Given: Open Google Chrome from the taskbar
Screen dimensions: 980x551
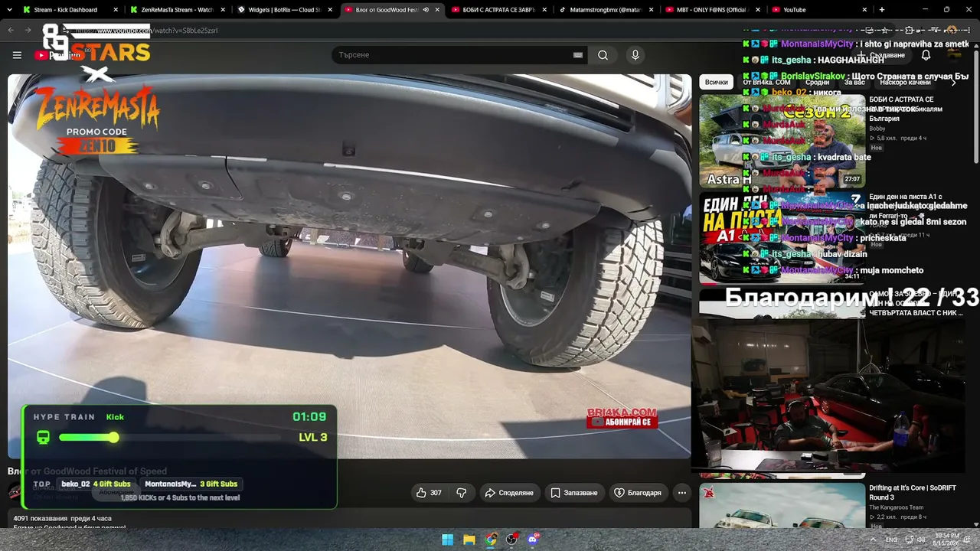Looking at the screenshot, I should [x=491, y=540].
